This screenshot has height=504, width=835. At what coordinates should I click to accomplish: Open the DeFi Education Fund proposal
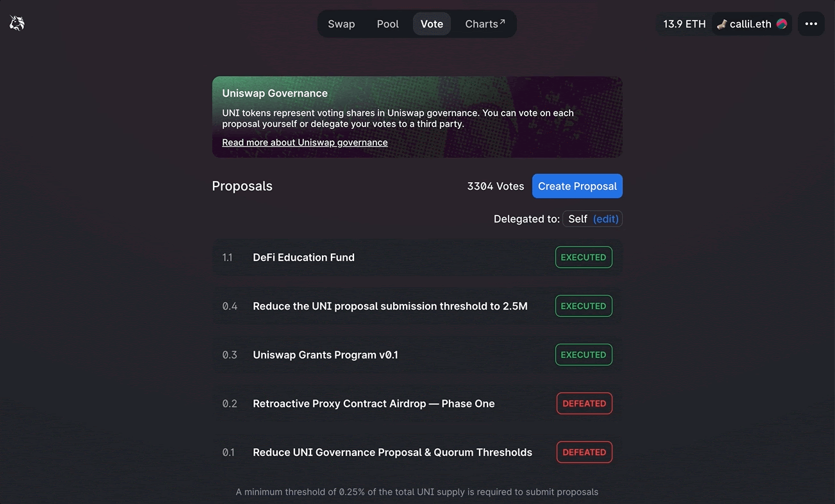303,257
